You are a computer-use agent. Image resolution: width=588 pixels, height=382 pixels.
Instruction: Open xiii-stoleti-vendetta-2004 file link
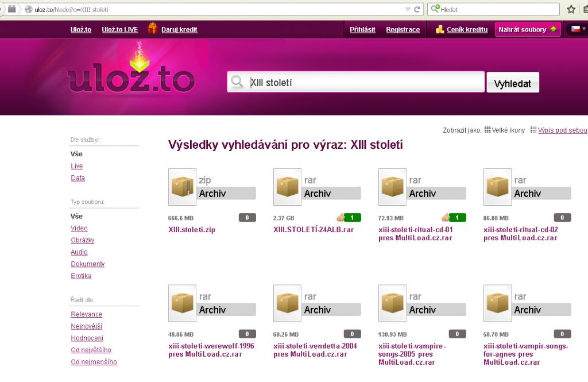[315, 350]
